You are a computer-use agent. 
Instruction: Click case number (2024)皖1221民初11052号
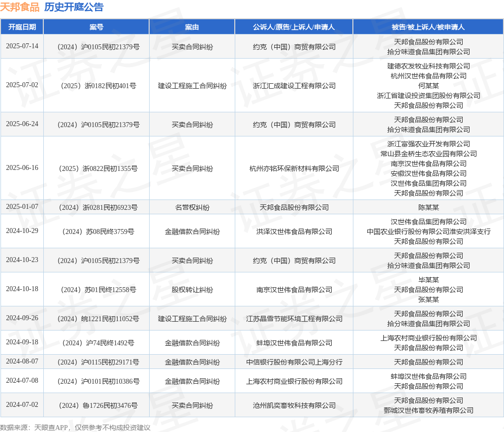click(98, 319)
